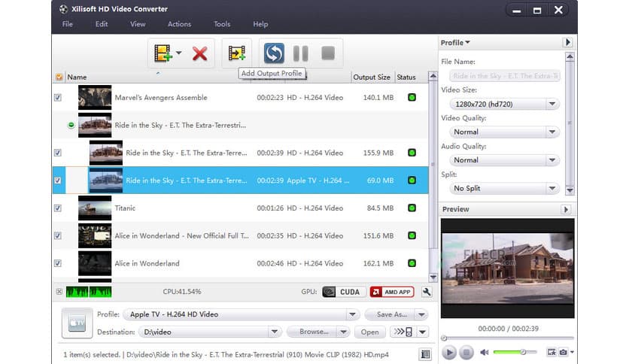629x364 pixels.
Task: Enable AMD APP GPU acceleration
Action: tap(392, 292)
